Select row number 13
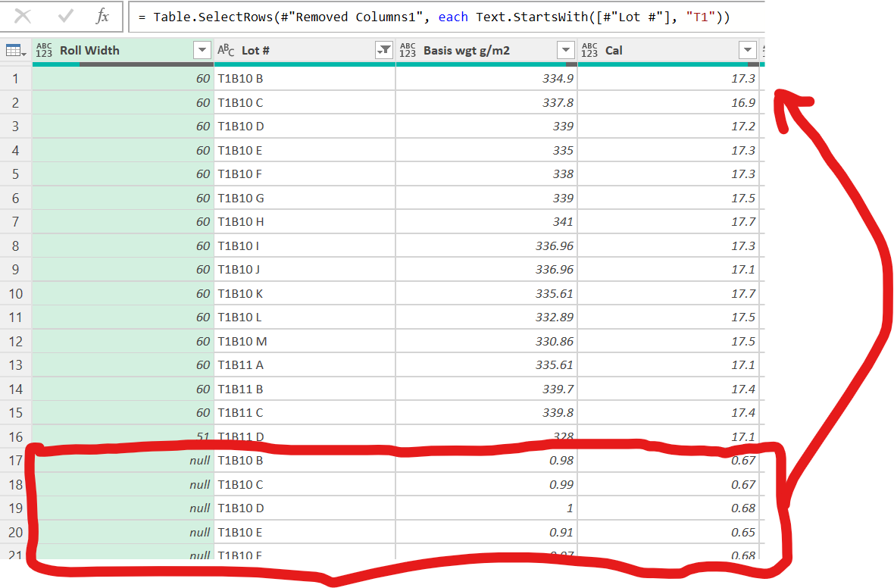 pos(15,365)
